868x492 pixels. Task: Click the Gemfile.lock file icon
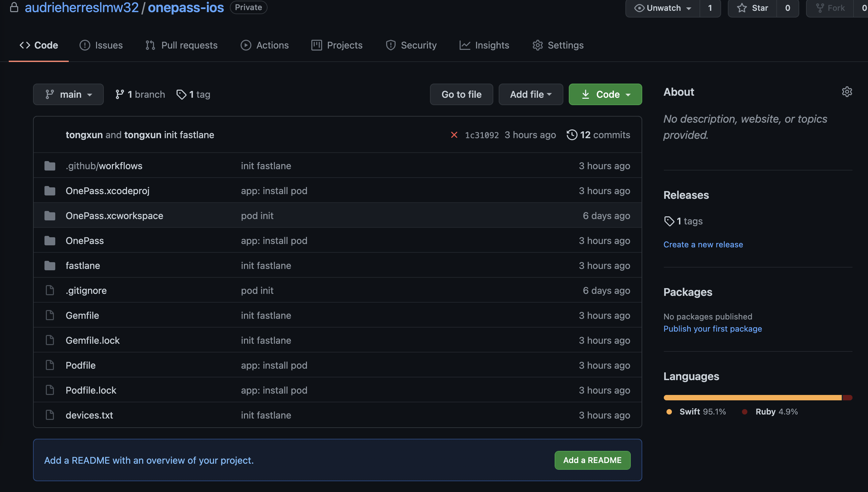point(50,340)
